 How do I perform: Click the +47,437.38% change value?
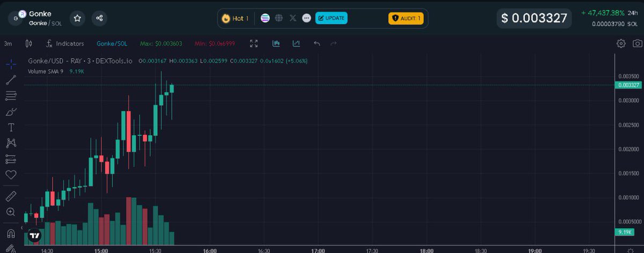pos(604,13)
